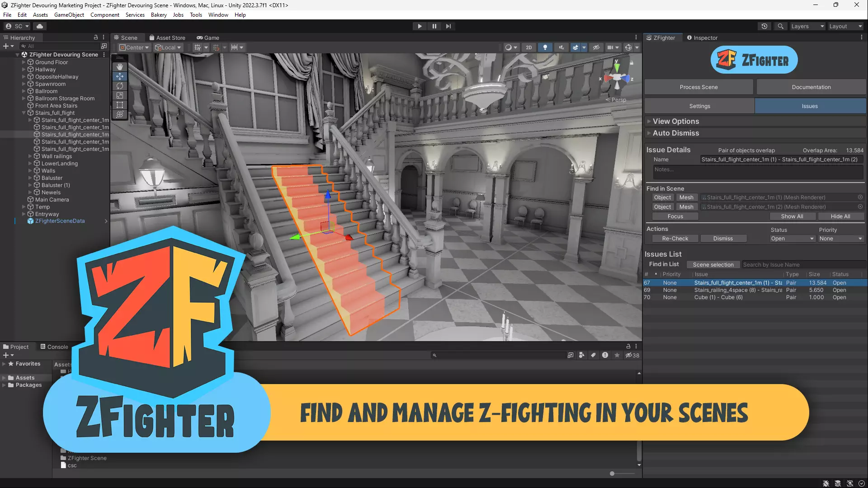The image size is (868, 488).
Task: Expand the View Options section
Action: pos(675,121)
